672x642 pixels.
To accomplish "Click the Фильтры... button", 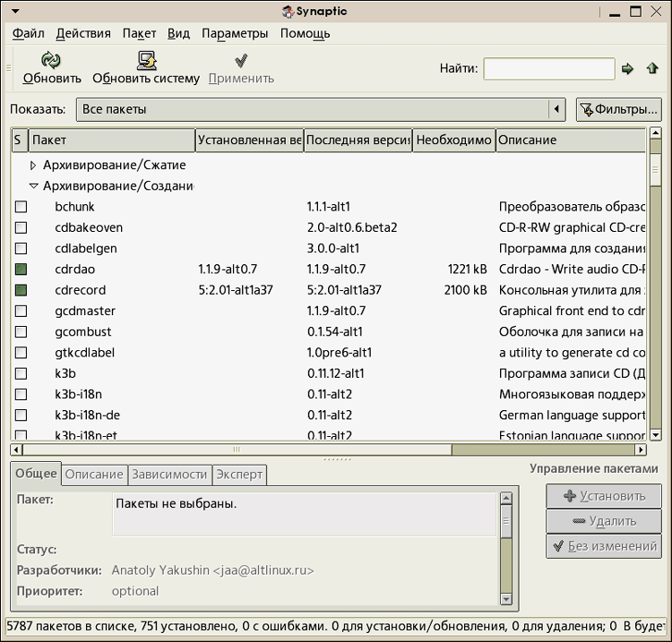I will point(618,109).
